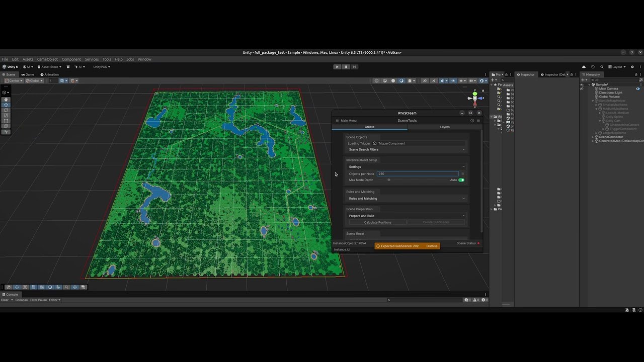Open the GameObject menu
Viewport: 644px width, 362px height.
[x=47, y=59]
